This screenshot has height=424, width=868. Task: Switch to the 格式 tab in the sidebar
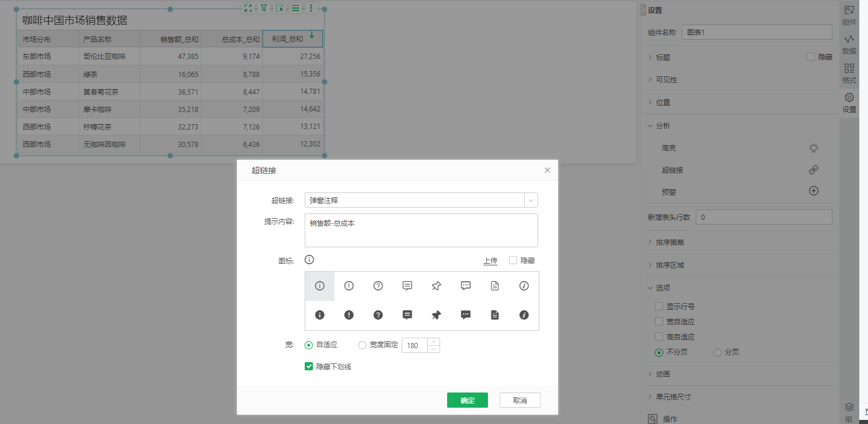849,74
